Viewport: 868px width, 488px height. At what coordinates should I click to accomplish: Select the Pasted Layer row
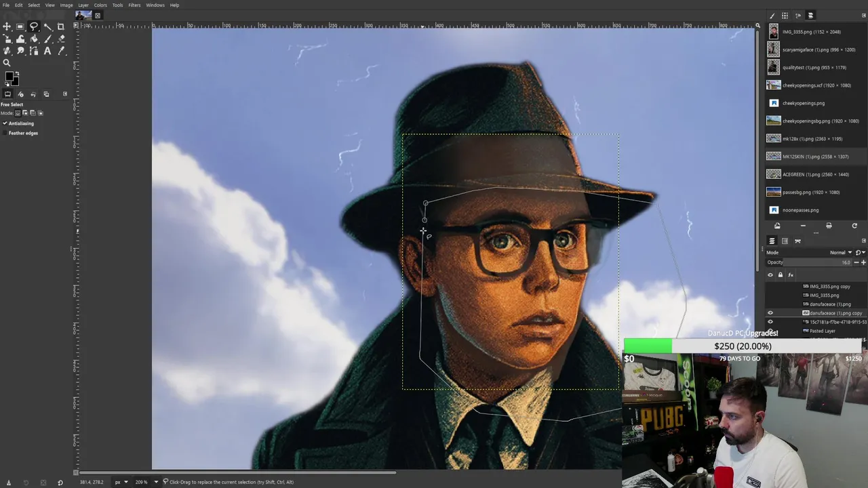[x=816, y=331]
